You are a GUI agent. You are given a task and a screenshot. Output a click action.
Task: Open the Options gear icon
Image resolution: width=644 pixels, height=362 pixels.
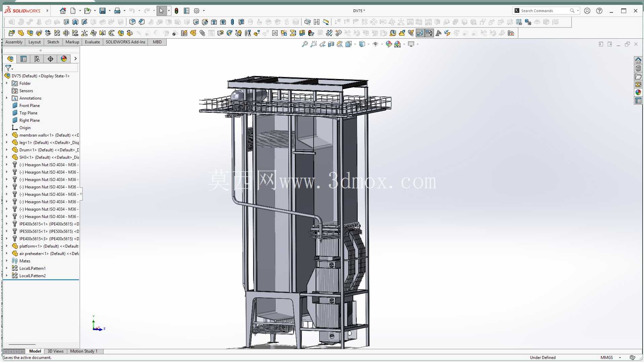click(197, 11)
